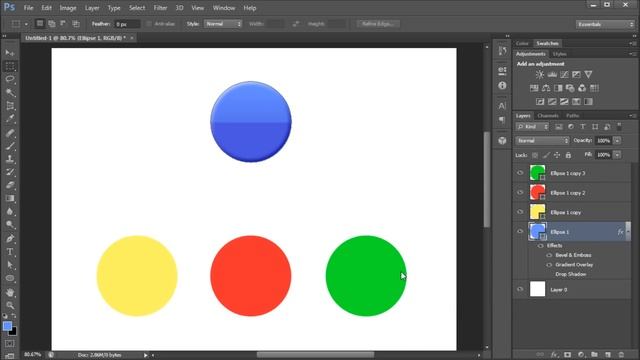Add a layer style with fx button
This screenshot has width=640, height=360.
click(x=554, y=355)
